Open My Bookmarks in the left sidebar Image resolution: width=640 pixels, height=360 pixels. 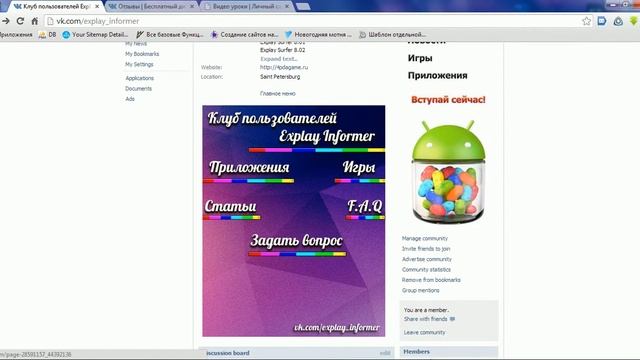click(142, 54)
